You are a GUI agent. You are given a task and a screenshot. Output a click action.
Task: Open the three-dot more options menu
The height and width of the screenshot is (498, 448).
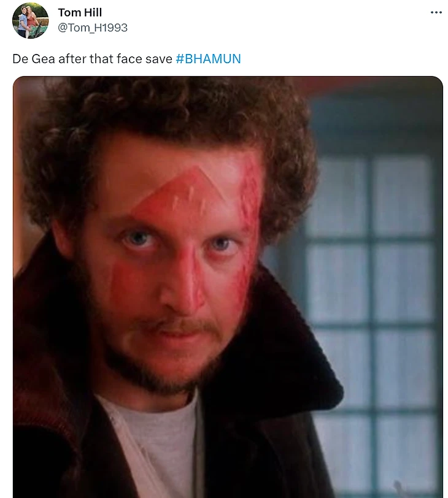tap(436, 12)
